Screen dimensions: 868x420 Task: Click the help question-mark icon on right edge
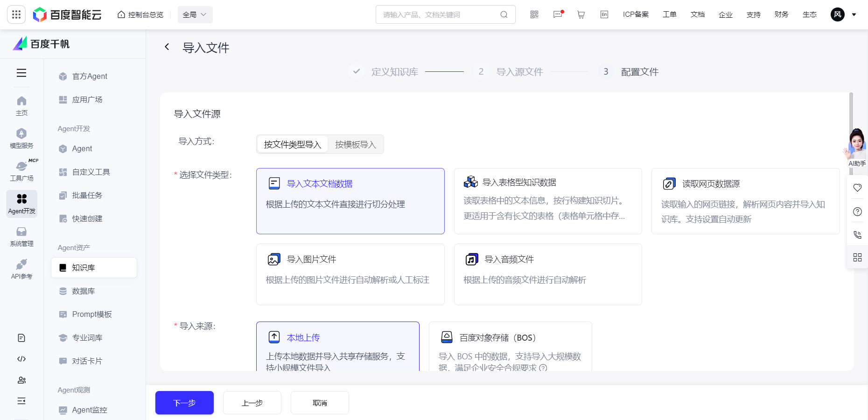(857, 211)
